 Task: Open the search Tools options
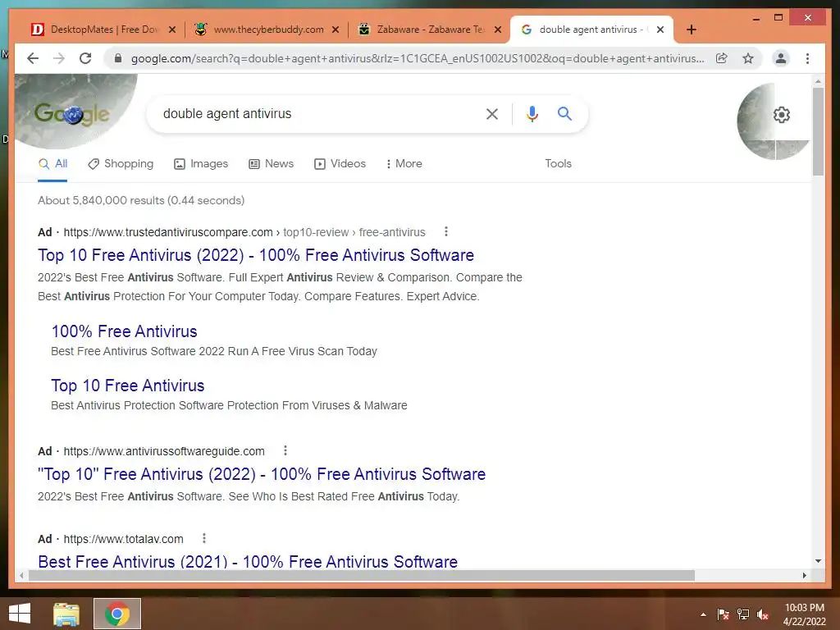pyautogui.click(x=558, y=164)
